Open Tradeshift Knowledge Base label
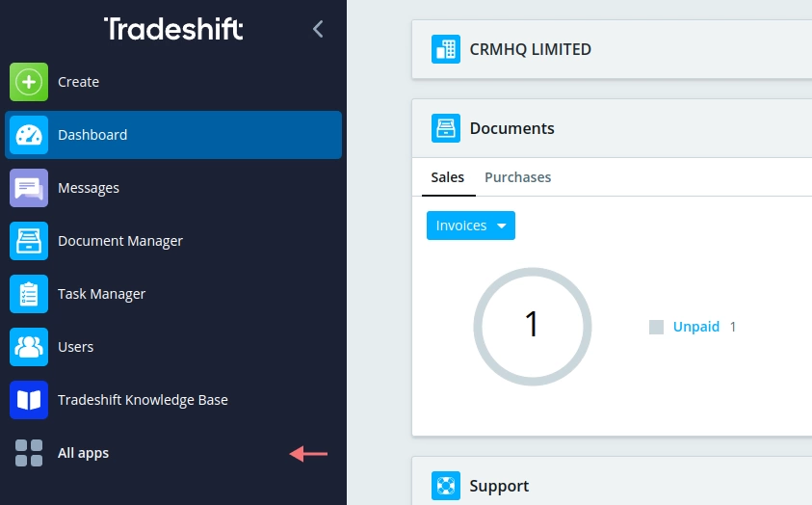 (143, 400)
